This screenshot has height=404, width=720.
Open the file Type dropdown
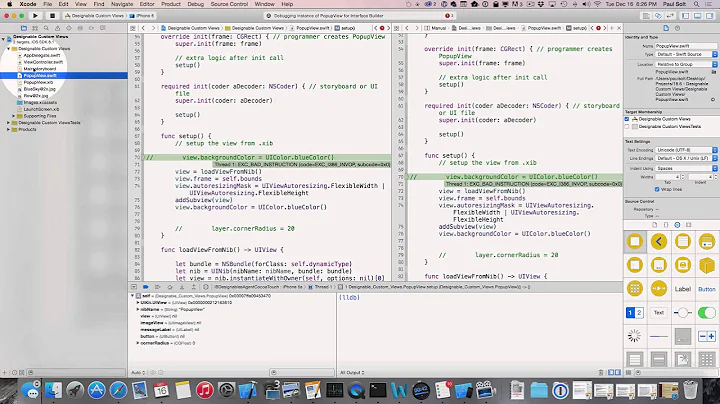[686, 54]
